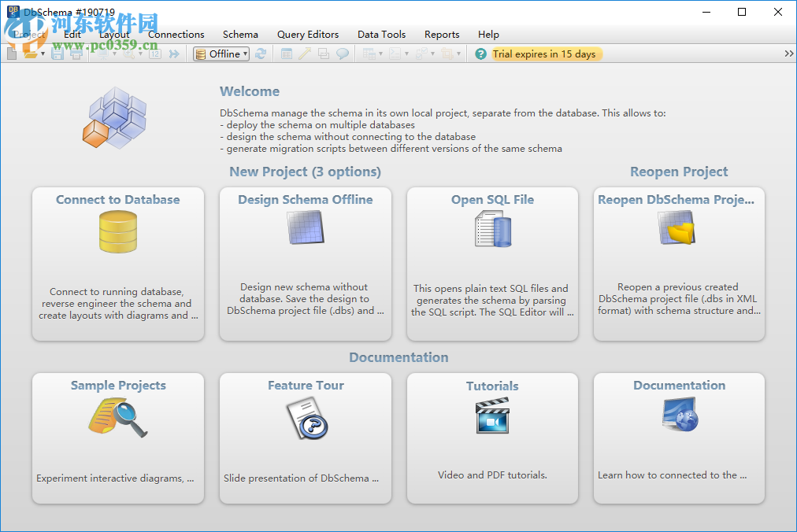797x532 pixels.
Task: Open the Reports menu
Action: 442,34
